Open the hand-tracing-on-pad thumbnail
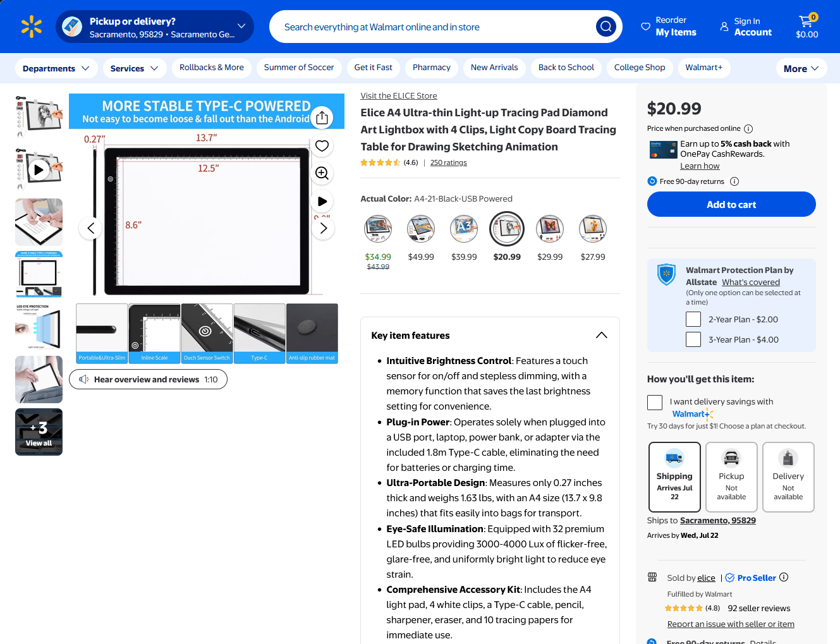This screenshot has height=644, width=840. 39,222
